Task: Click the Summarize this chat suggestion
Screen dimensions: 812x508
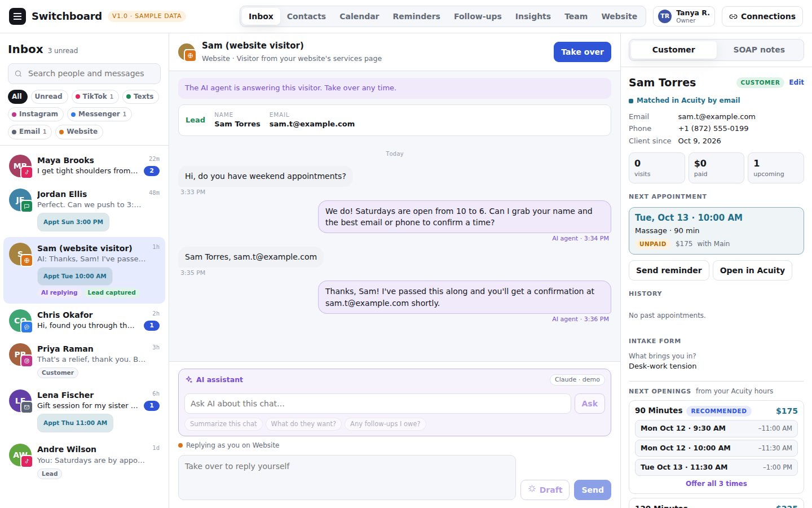Action: point(223,424)
